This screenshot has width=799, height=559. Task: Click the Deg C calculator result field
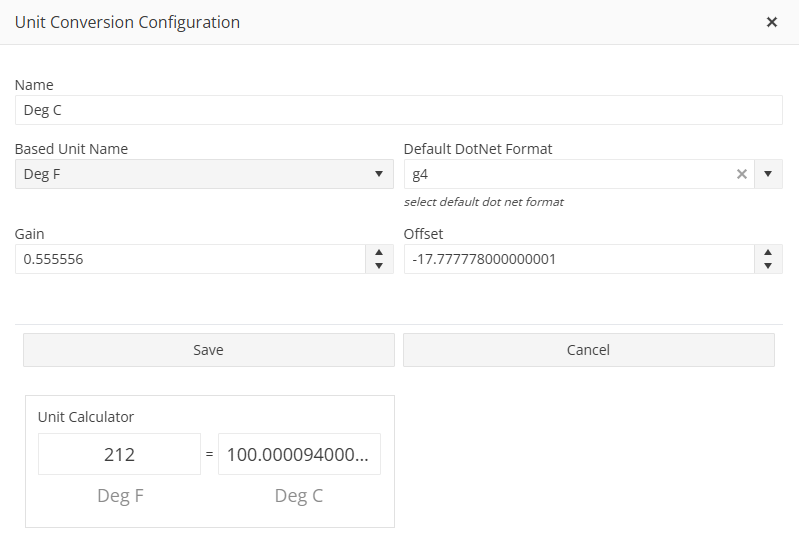point(299,454)
